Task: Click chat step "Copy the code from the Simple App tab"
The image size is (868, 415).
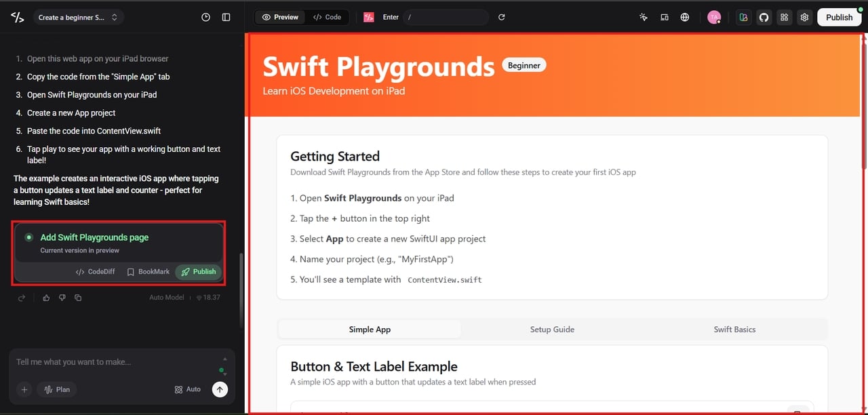Action: click(98, 77)
